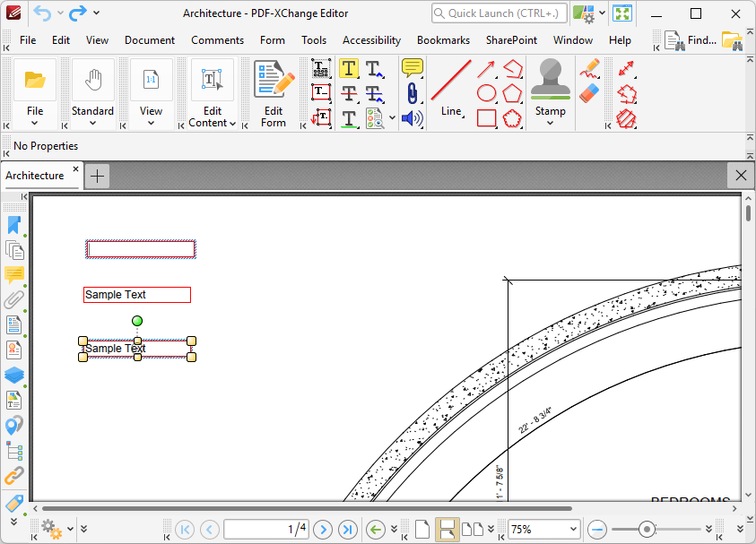This screenshot has height=544, width=756.
Task: Enter full screen mode icon
Action: [x=622, y=13]
